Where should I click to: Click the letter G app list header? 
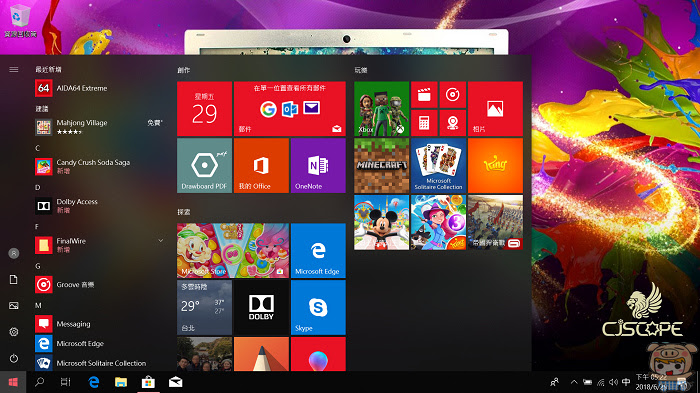tap(38, 266)
